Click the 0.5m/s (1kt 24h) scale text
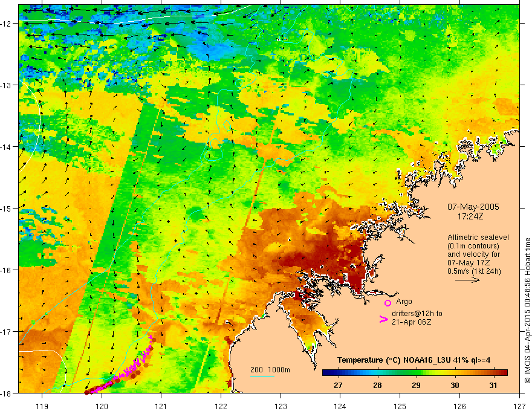The width and height of the screenshot is (532, 411). (x=474, y=271)
